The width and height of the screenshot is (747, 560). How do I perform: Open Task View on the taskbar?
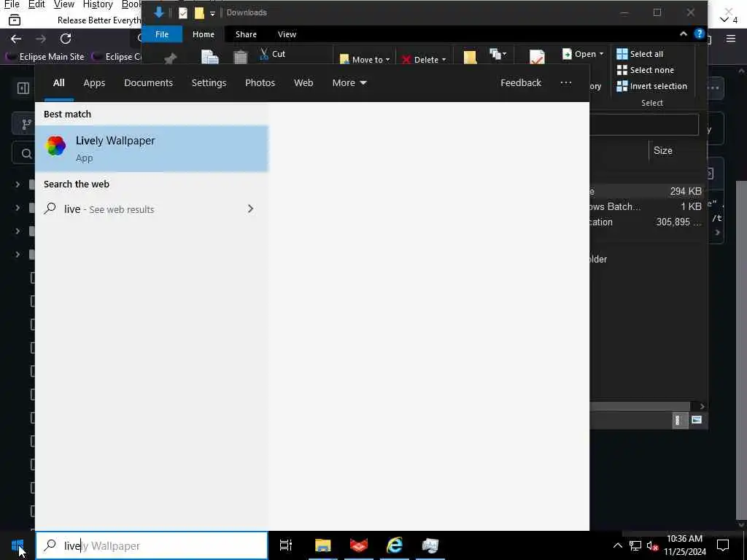click(x=286, y=545)
